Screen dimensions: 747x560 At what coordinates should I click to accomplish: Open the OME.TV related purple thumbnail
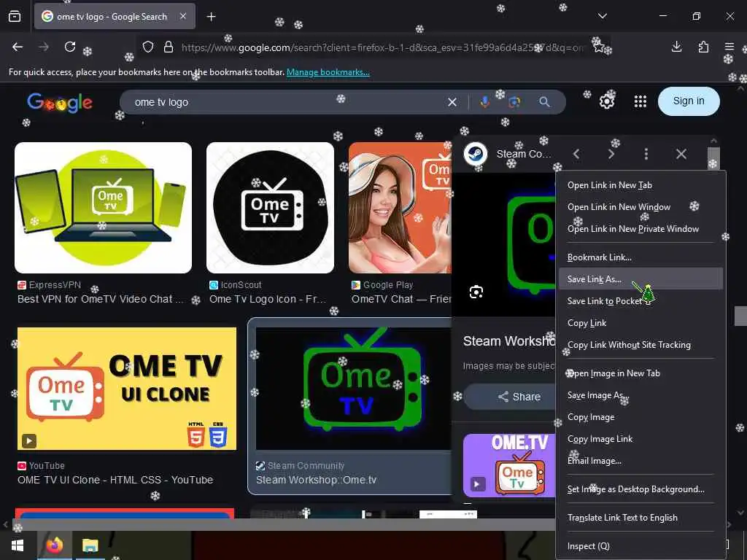click(509, 465)
